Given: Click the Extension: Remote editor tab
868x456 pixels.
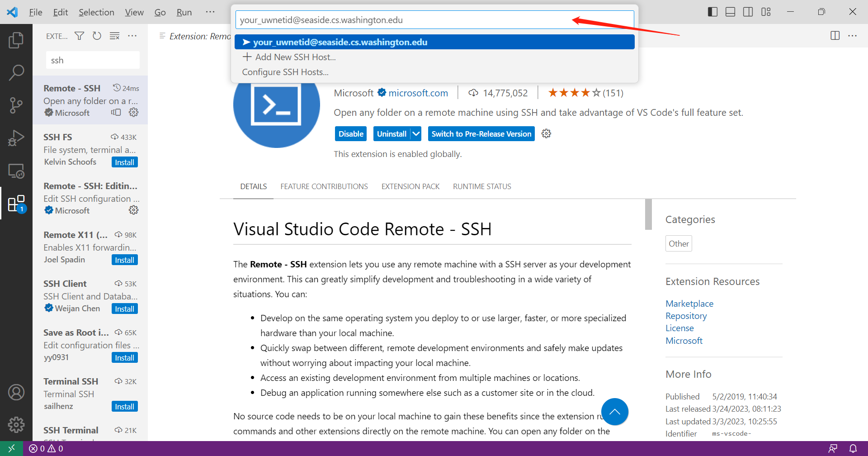Looking at the screenshot, I should click(194, 36).
